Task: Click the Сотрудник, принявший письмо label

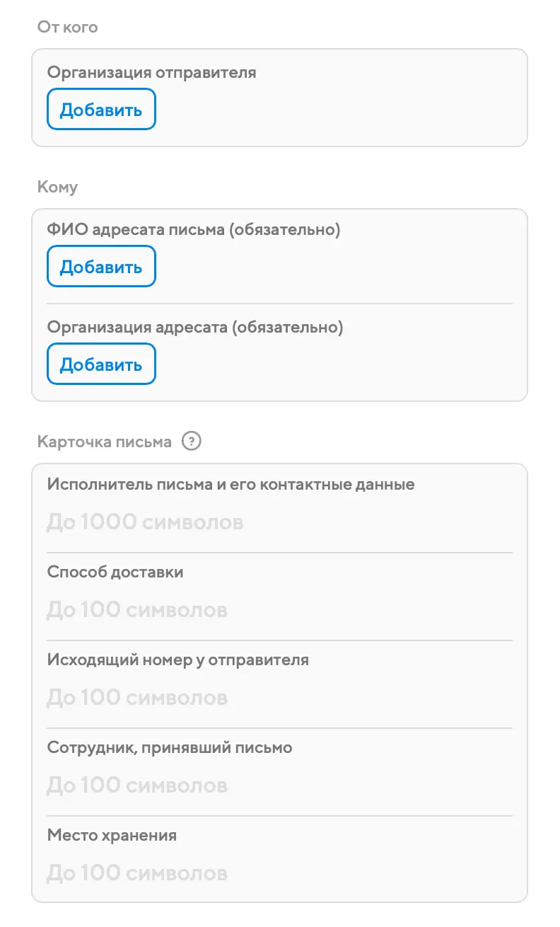Action: [x=170, y=747]
